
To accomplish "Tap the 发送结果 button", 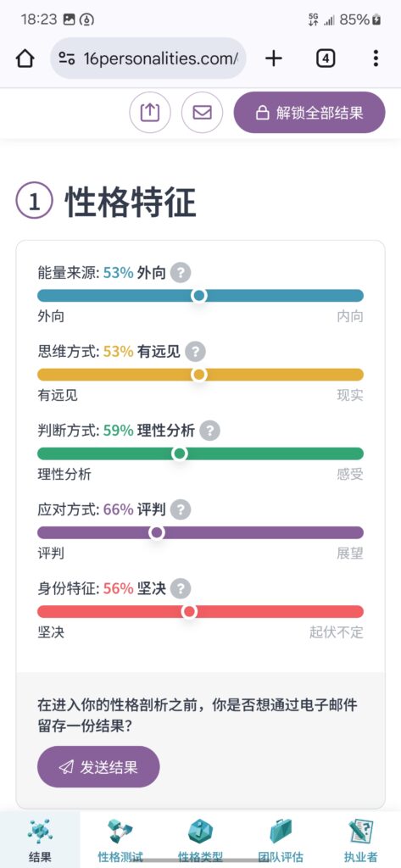I will click(98, 766).
